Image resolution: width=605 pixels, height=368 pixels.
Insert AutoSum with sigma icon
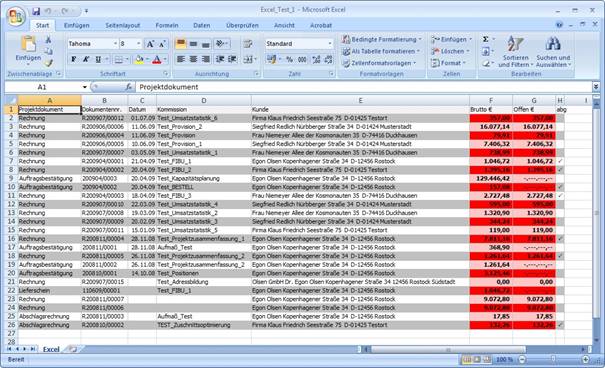pos(486,39)
